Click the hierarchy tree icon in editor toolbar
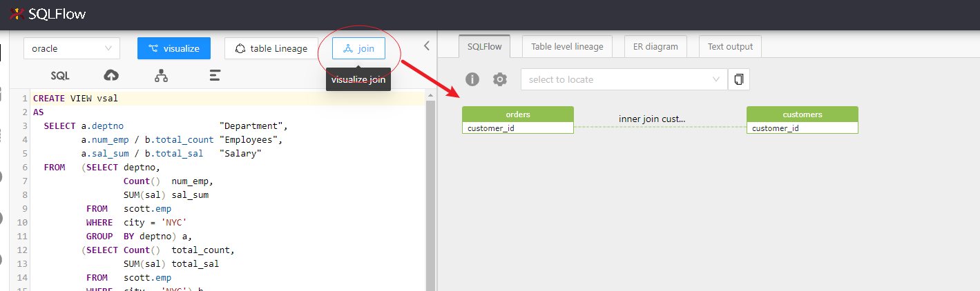The image size is (980, 291). pos(162,76)
